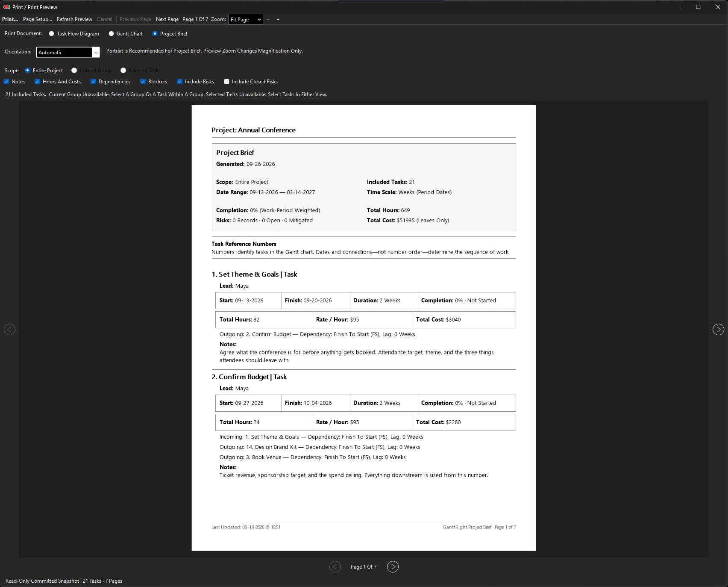728x587 pixels.
Task: Click '2. Confirm Budget | Task' heading
Action: (249, 377)
